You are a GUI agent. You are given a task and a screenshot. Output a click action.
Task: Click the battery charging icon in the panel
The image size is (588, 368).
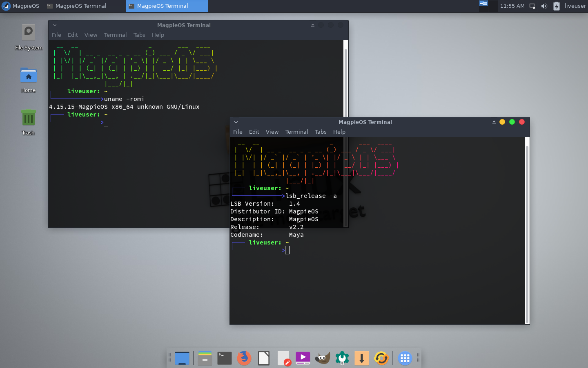point(556,6)
